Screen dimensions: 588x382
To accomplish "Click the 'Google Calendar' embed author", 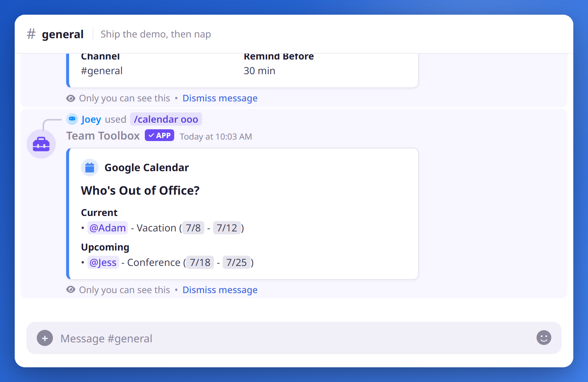I will pyautogui.click(x=147, y=167).
